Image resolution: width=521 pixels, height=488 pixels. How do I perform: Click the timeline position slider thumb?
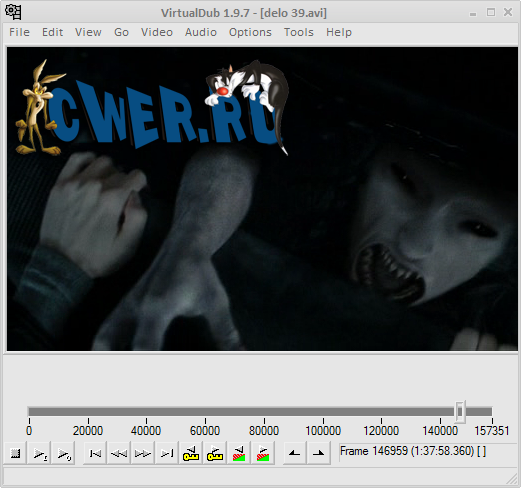460,412
